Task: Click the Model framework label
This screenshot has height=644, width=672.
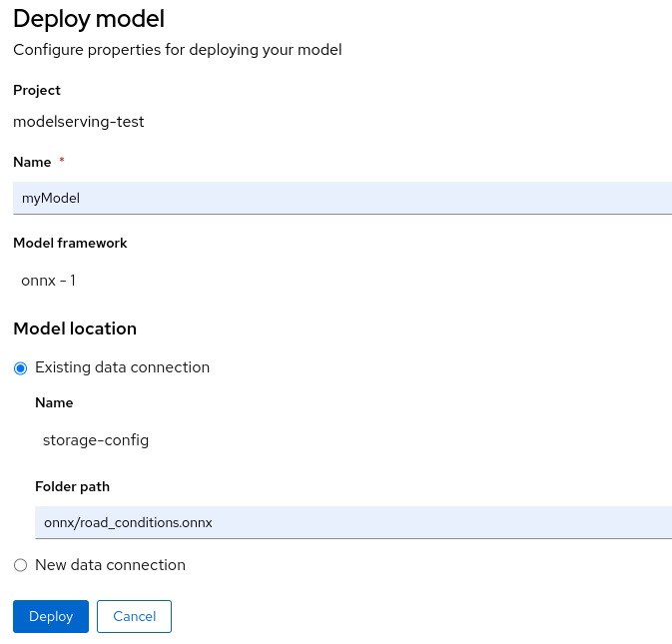Action: point(70,243)
